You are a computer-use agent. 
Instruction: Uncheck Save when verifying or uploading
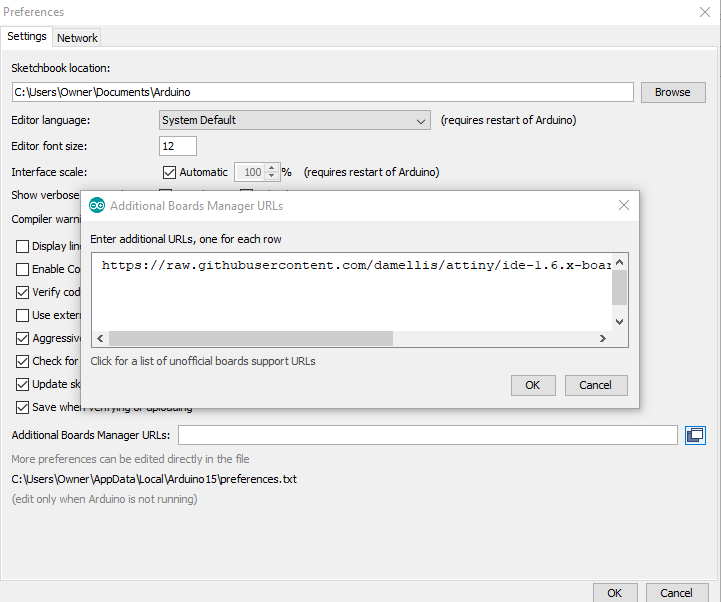[22, 407]
